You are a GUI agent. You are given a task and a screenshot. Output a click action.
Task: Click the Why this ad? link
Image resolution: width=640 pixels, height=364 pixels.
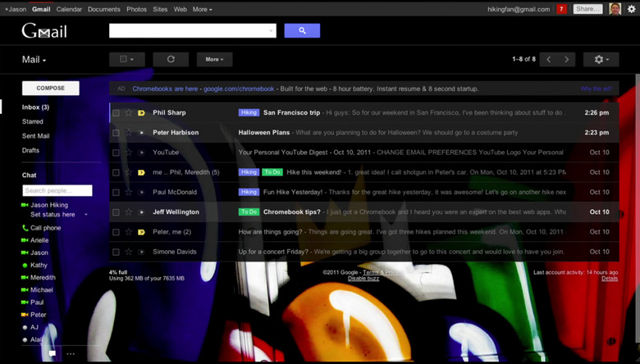click(x=597, y=89)
